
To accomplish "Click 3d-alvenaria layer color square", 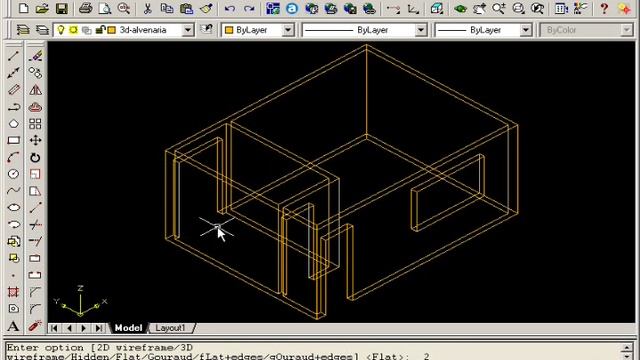I will [x=111, y=30].
